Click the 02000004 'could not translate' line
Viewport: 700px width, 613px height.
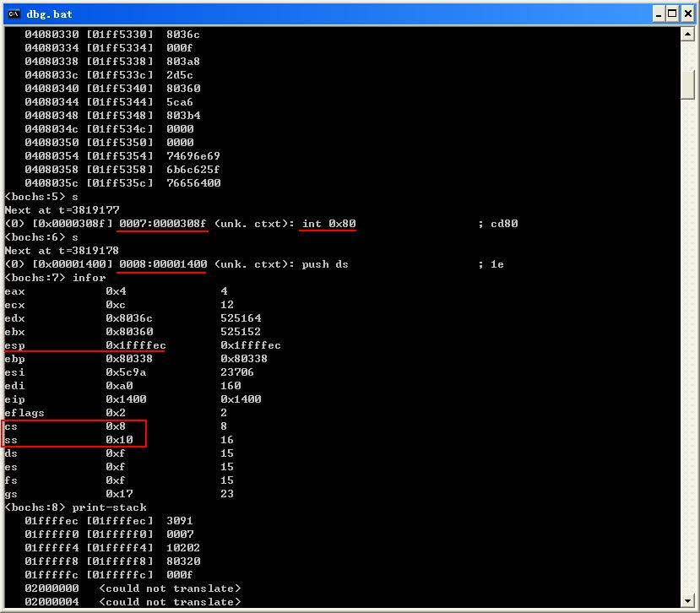coord(133,602)
